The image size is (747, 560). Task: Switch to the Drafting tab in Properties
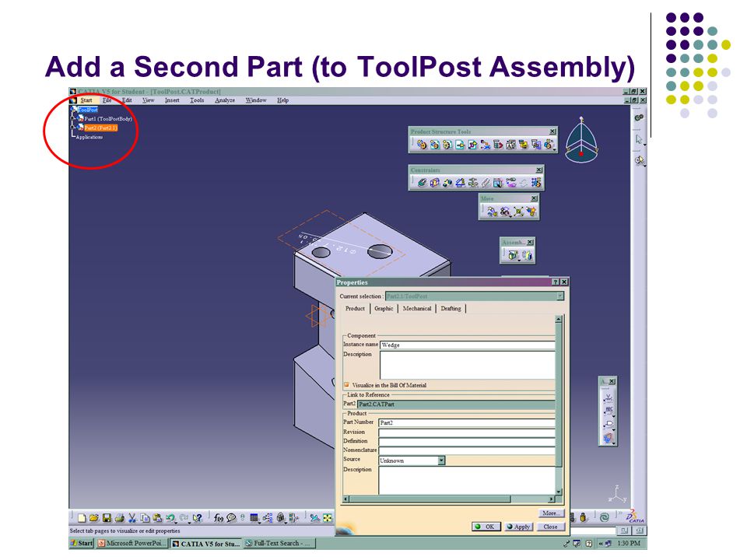click(451, 309)
